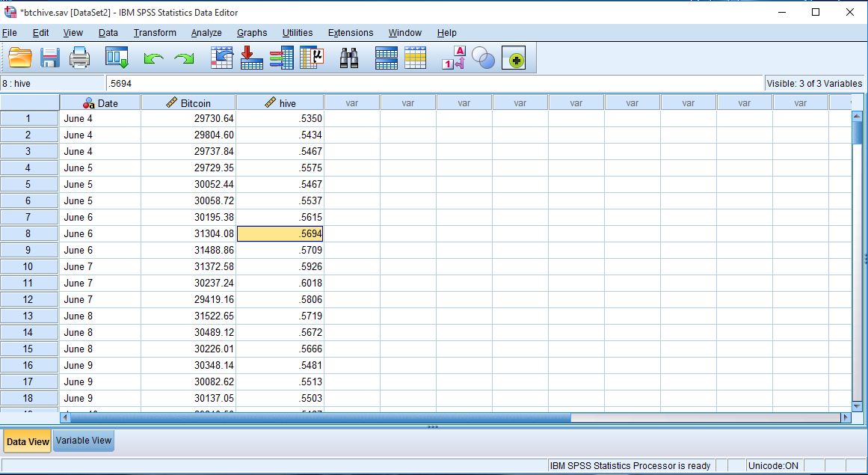Redo the action with the green arrow
The image size is (868, 475).
pyautogui.click(x=184, y=58)
